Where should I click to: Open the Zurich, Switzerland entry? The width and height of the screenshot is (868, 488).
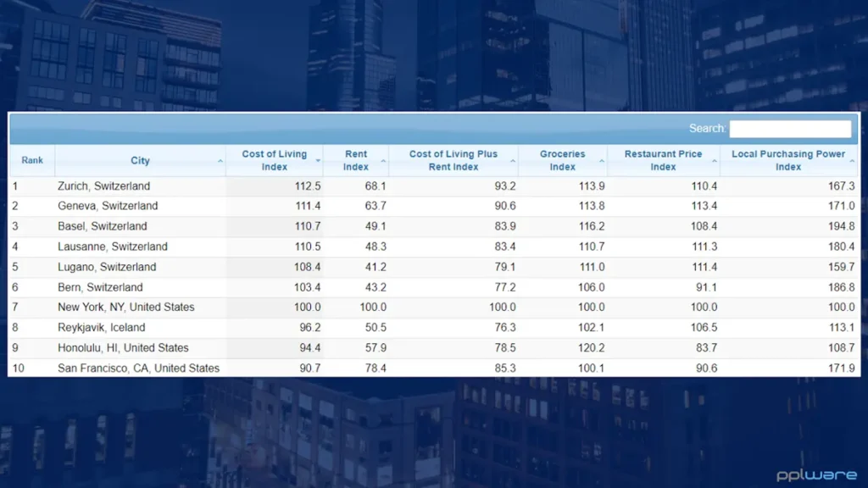(103, 186)
